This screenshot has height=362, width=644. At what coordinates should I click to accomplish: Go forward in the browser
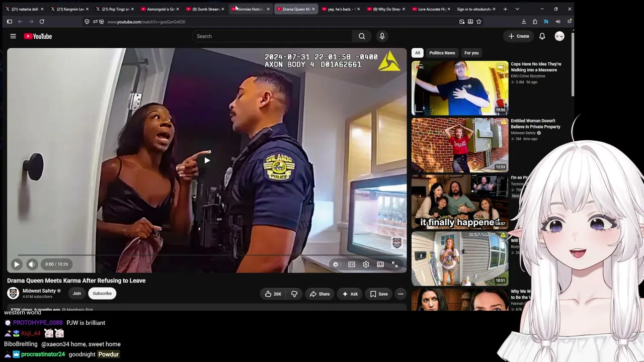tap(31, 22)
